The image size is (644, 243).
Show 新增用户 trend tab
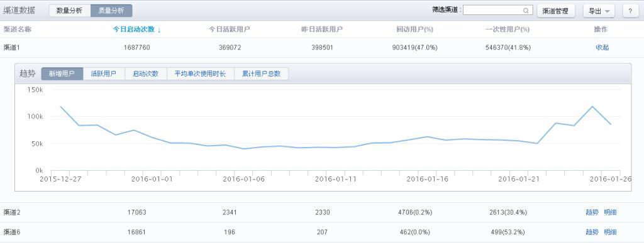point(62,73)
